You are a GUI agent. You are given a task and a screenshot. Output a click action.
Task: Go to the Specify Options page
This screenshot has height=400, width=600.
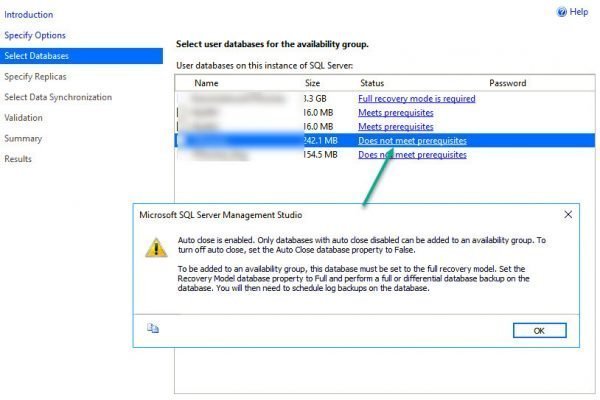35,36
